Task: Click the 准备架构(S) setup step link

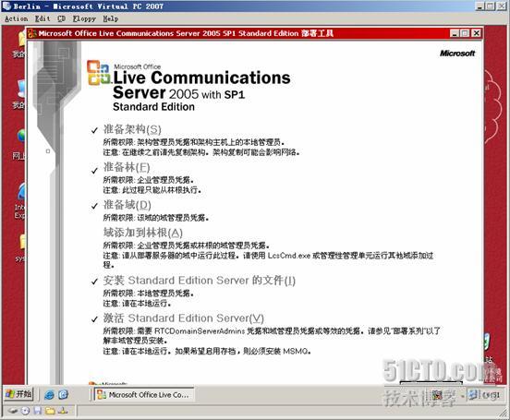Action: tap(132, 129)
